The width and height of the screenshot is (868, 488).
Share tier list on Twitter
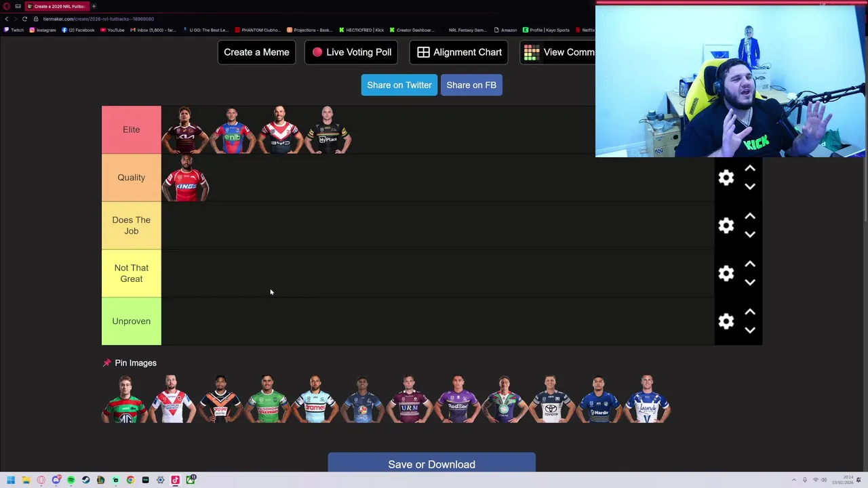click(x=399, y=85)
